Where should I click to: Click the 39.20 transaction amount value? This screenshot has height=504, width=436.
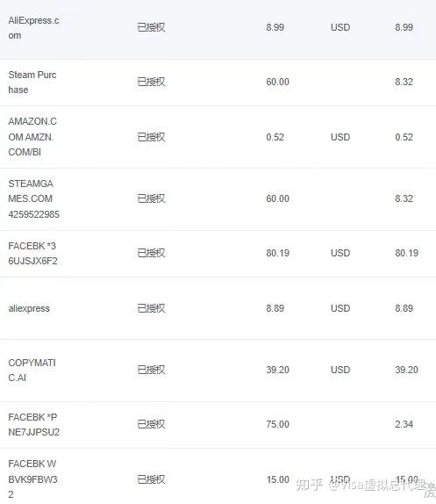pos(278,370)
